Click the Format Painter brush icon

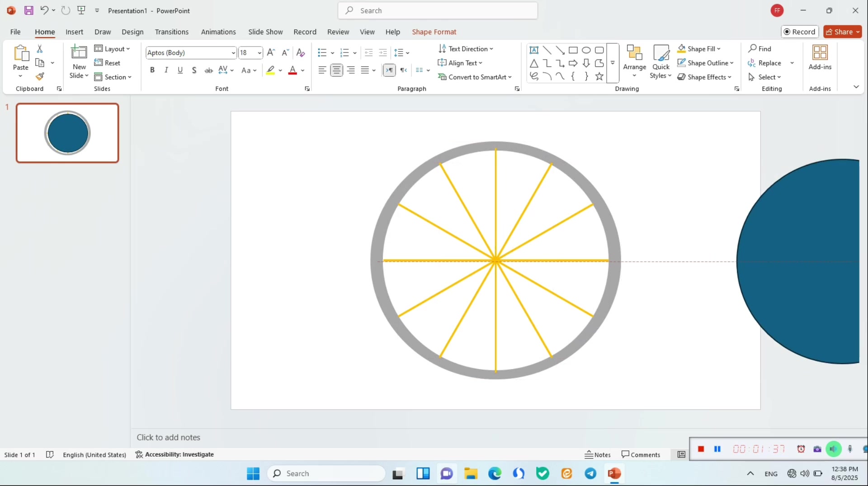(40, 76)
